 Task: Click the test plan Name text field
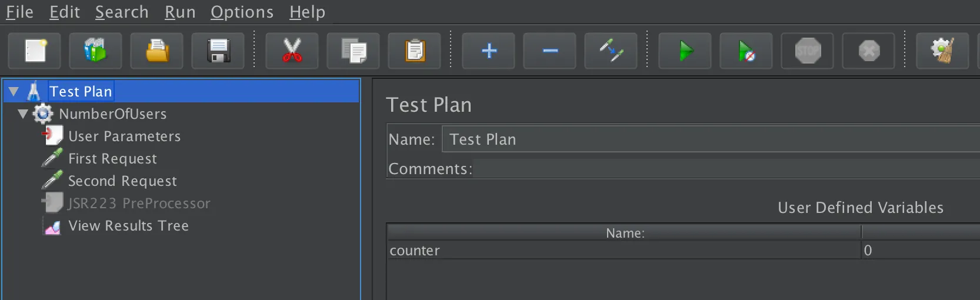[x=706, y=139]
